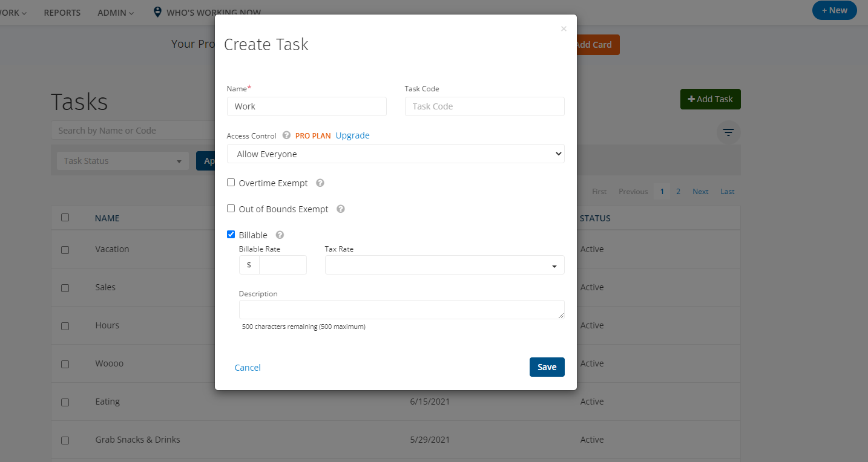
Task: Click the location pin Who's Working Now icon
Action: pos(157,11)
